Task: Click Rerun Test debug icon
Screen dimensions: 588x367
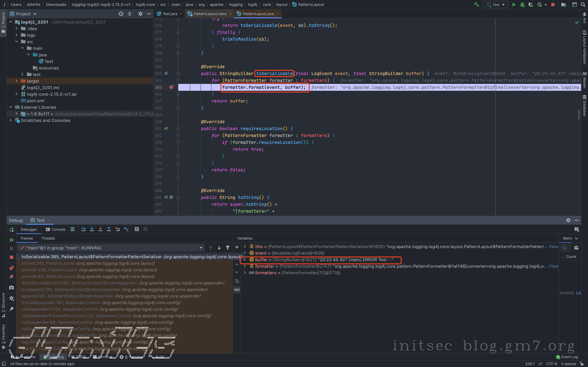Action: tap(11, 230)
